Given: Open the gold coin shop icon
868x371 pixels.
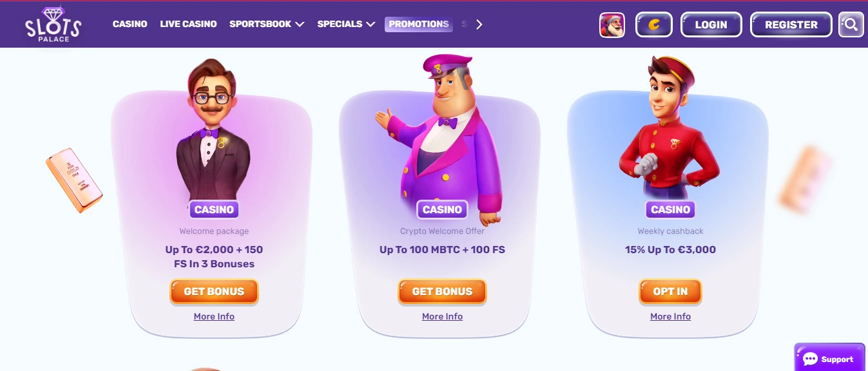Looking at the screenshot, I should click(654, 25).
